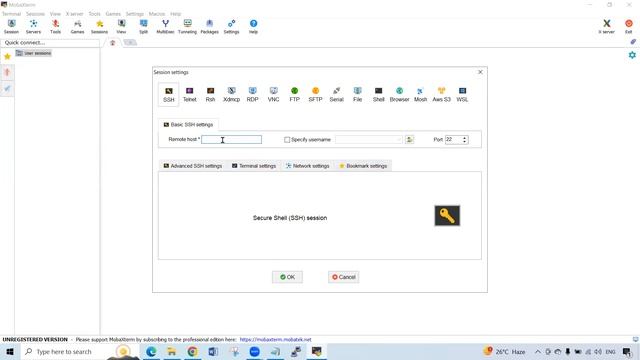
Task: Open the Terminal menu
Action: pos(11,14)
